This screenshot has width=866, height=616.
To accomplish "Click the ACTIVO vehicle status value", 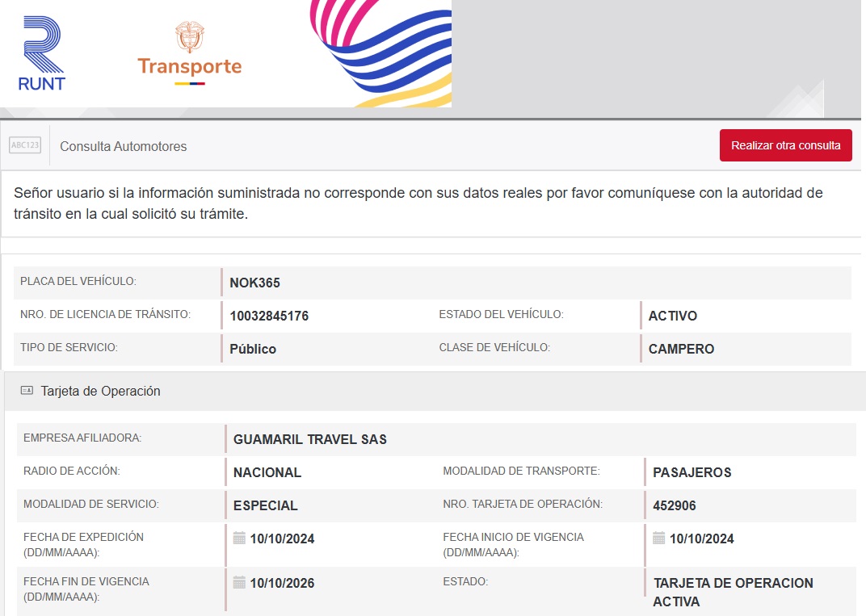I will coord(672,316).
